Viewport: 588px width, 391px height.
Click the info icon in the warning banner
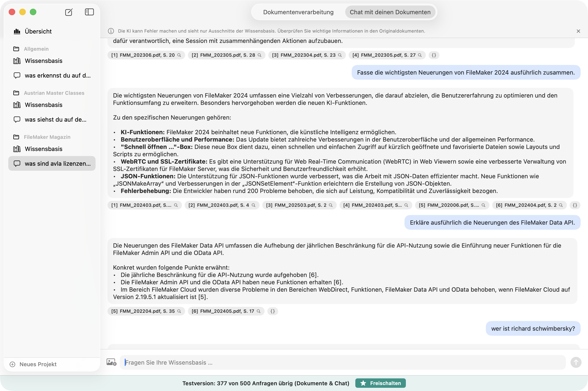pyautogui.click(x=111, y=31)
